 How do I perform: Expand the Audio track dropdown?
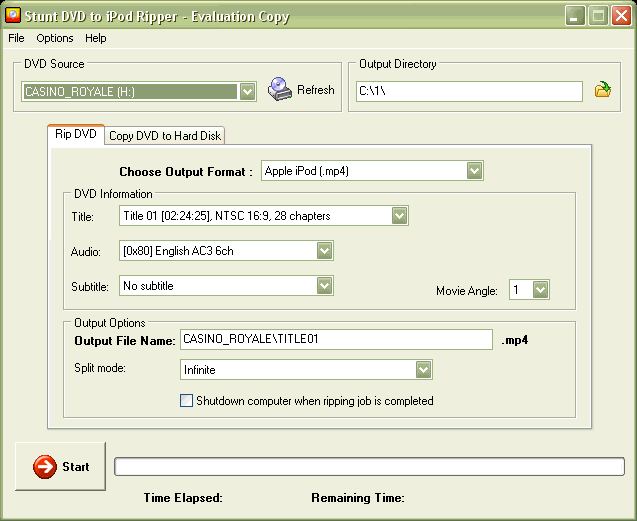pos(325,251)
